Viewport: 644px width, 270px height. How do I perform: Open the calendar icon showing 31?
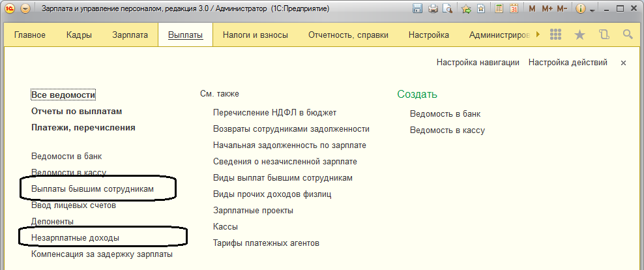(514, 8)
